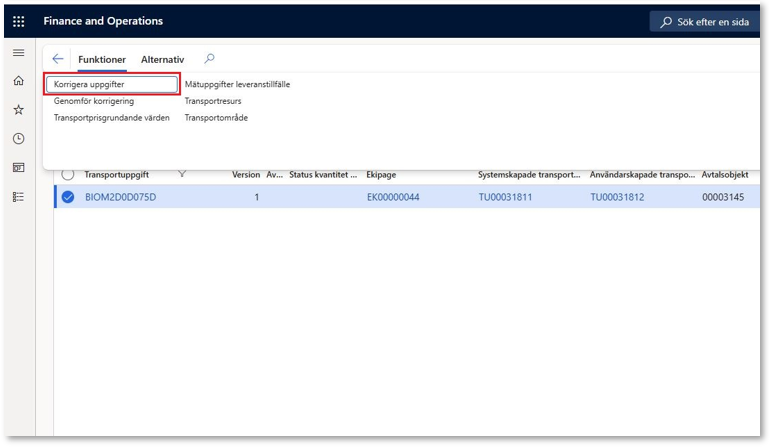Click Korrigera uppgifter

point(111,85)
